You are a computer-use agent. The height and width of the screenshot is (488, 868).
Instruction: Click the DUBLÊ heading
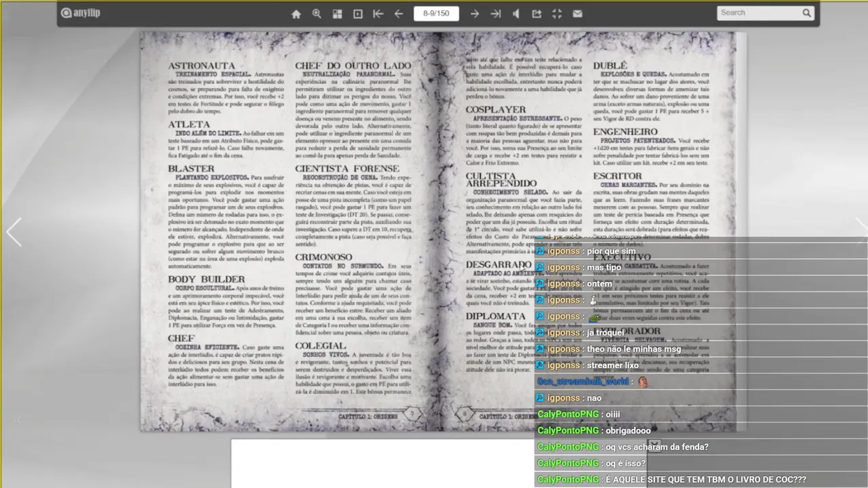coord(610,66)
